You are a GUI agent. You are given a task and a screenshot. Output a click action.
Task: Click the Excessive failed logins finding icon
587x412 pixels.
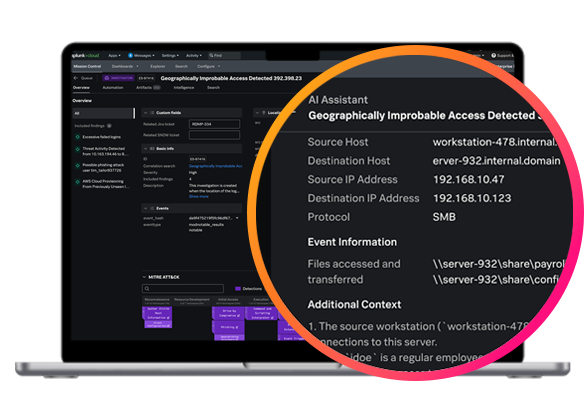pyautogui.click(x=77, y=137)
